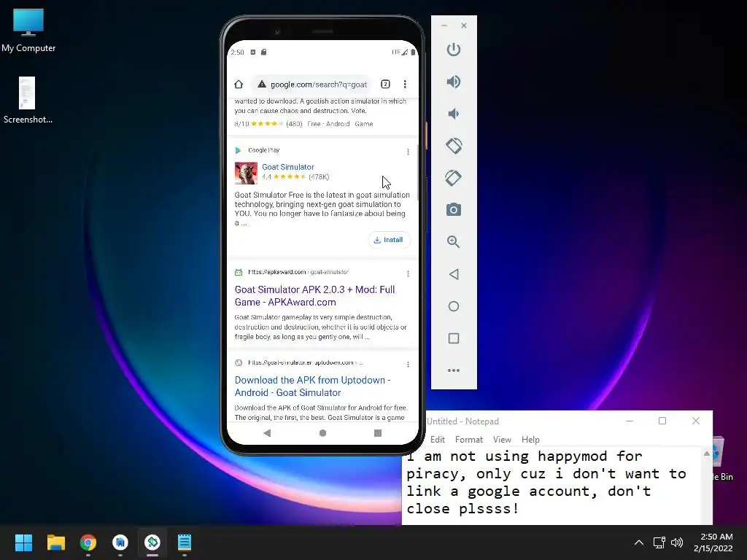Click inside the Notepad text area
Screen dimensions: 747x560
tap(551, 486)
